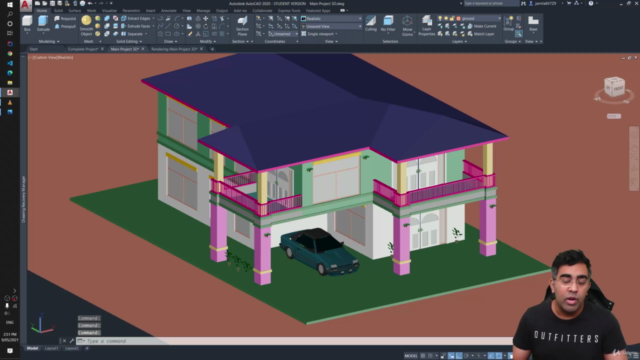Toggle the layer lock padlock icon
Screen dimensions: 640x360
pos(452,18)
